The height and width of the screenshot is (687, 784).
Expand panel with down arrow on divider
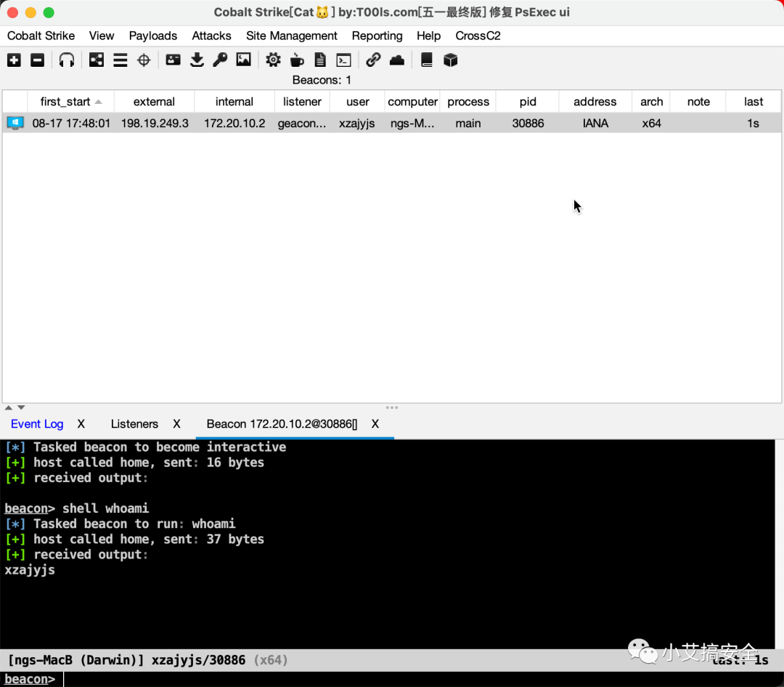[x=21, y=408]
